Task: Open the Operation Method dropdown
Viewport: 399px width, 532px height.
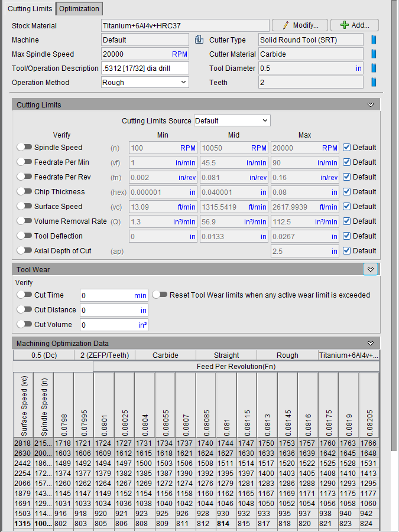Action: point(145,83)
